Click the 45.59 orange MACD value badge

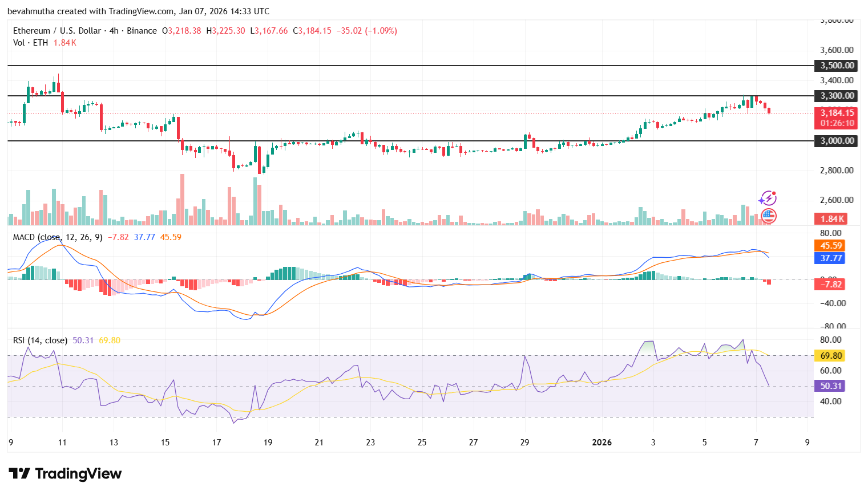830,246
